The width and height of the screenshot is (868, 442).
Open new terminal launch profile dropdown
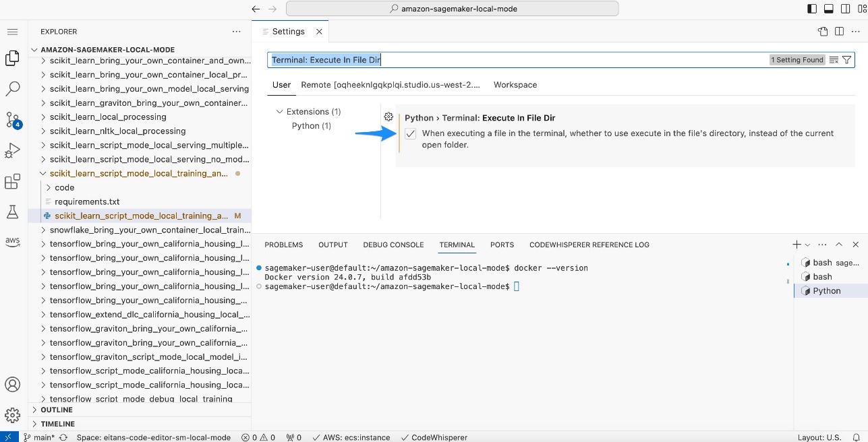click(x=807, y=245)
